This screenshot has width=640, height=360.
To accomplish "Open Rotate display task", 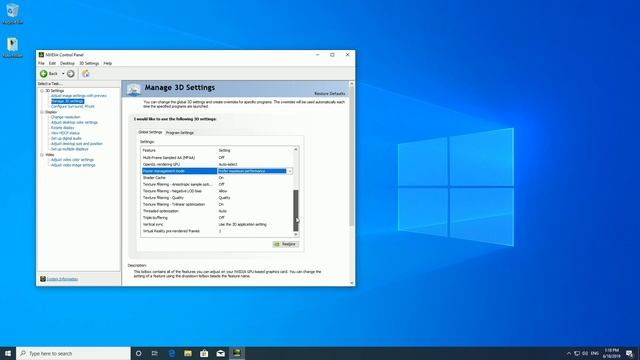I will click(62, 128).
